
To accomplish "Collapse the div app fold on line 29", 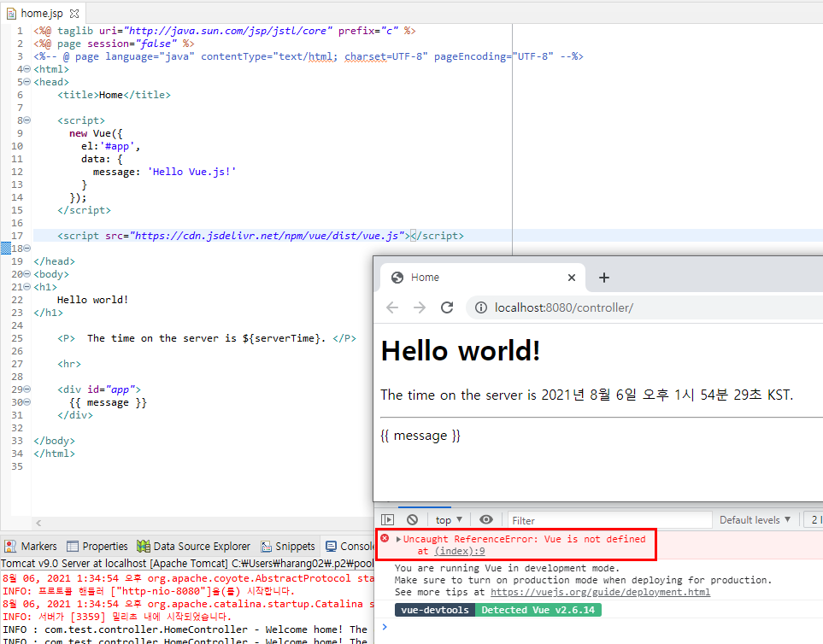I will tap(27, 389).
